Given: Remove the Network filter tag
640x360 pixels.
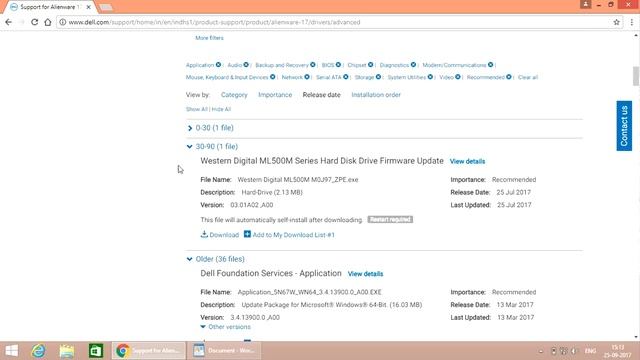Looking at the screenshot, I should coord(307,77).
